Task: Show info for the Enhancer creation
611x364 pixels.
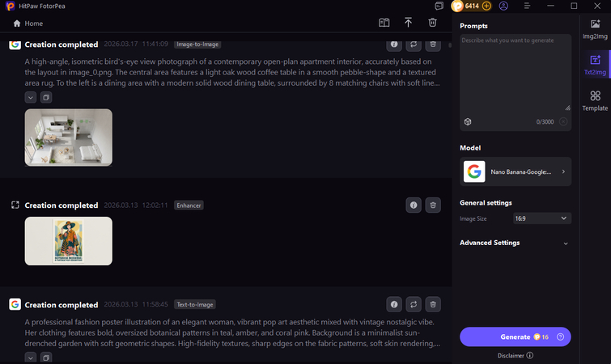Action: click(x=414, y=205)
